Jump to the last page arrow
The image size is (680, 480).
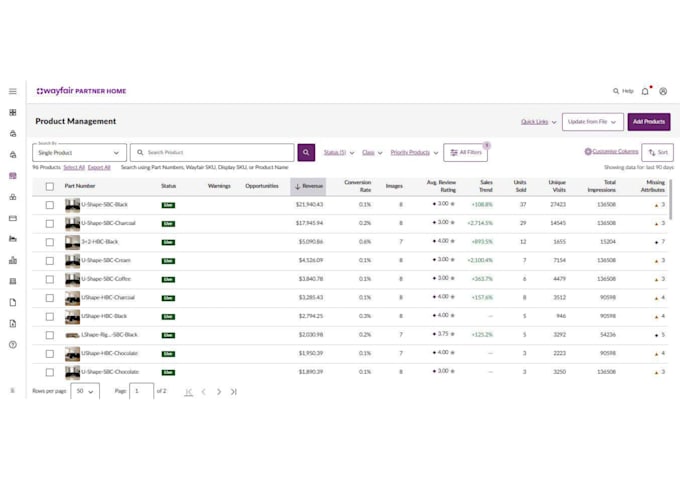[x=234, y=392]
